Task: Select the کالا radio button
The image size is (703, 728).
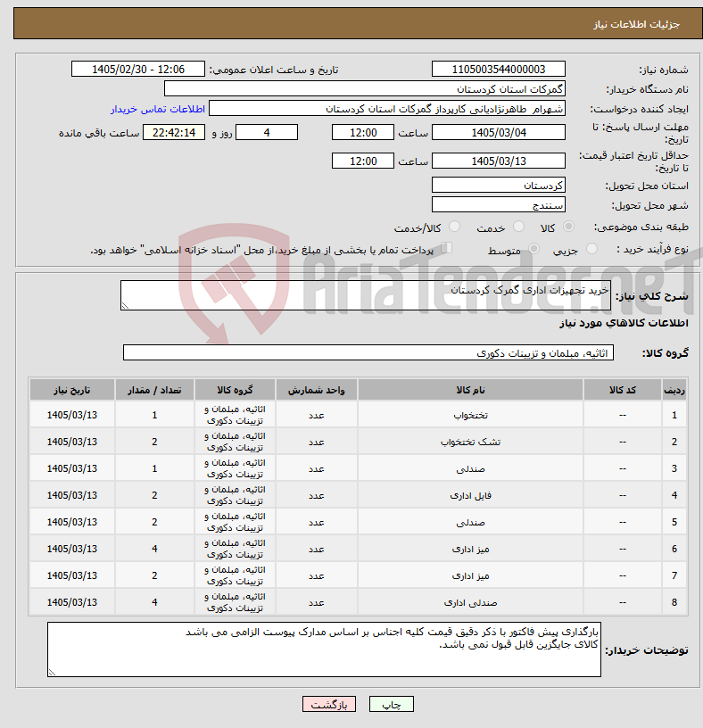Action: coord(568,227)
